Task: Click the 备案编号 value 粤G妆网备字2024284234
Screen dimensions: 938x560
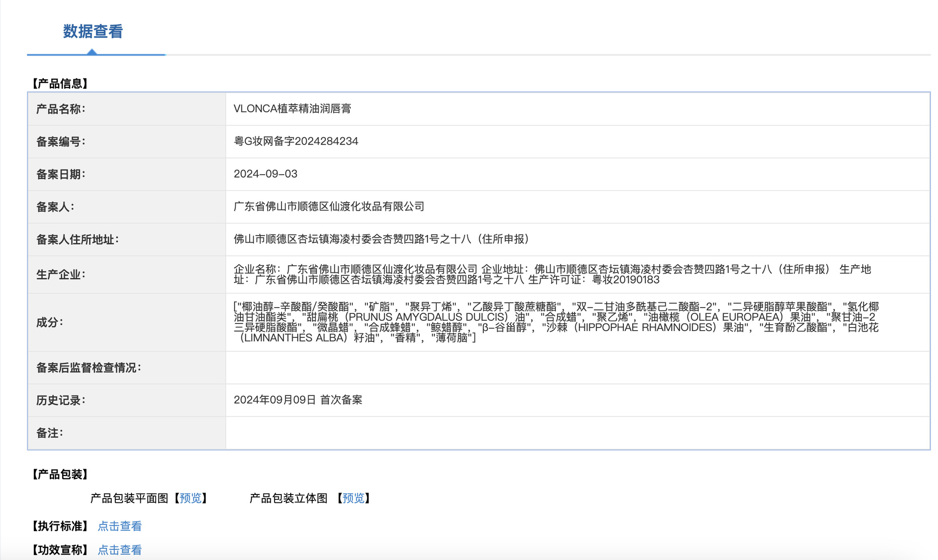Action: pos(296,141)
